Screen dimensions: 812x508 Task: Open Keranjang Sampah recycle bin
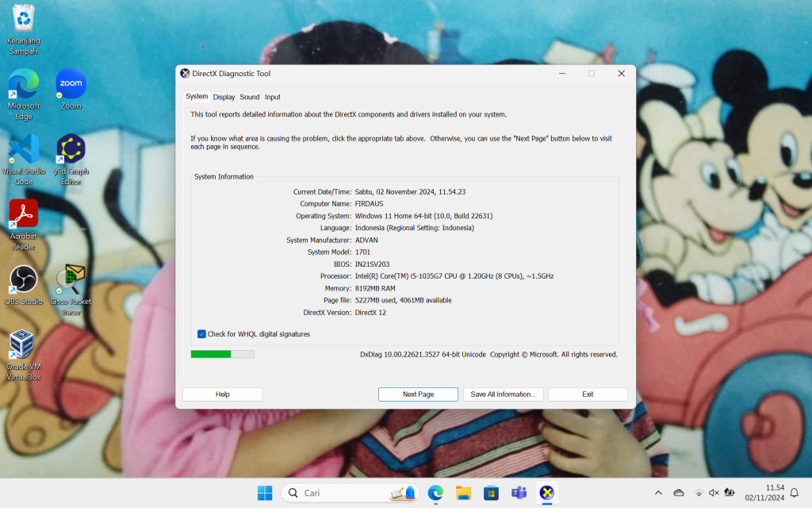tap(24, 20)
